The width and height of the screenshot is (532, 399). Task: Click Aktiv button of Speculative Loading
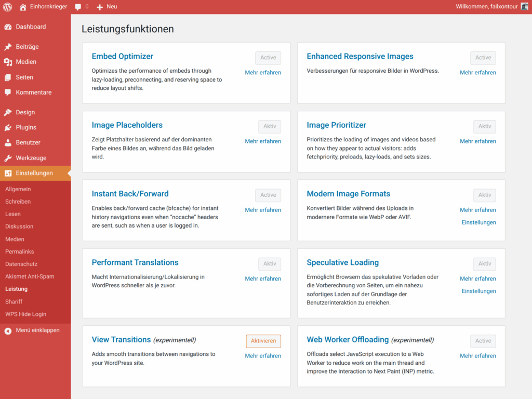tap(485, 263)
